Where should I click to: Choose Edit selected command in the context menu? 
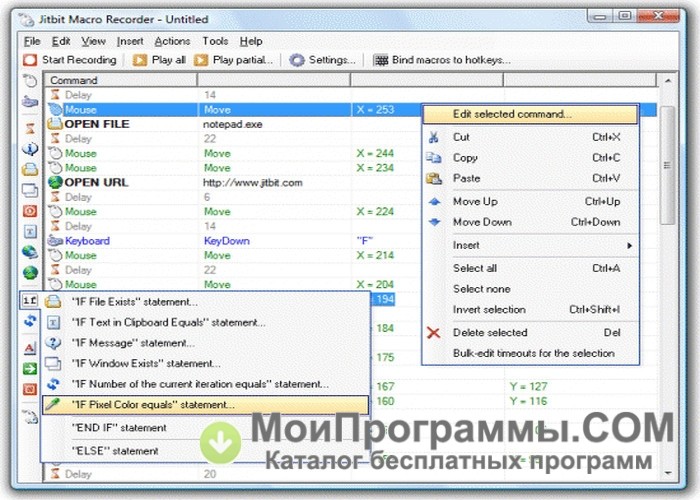pyautogui.click(x=530, y=114)
